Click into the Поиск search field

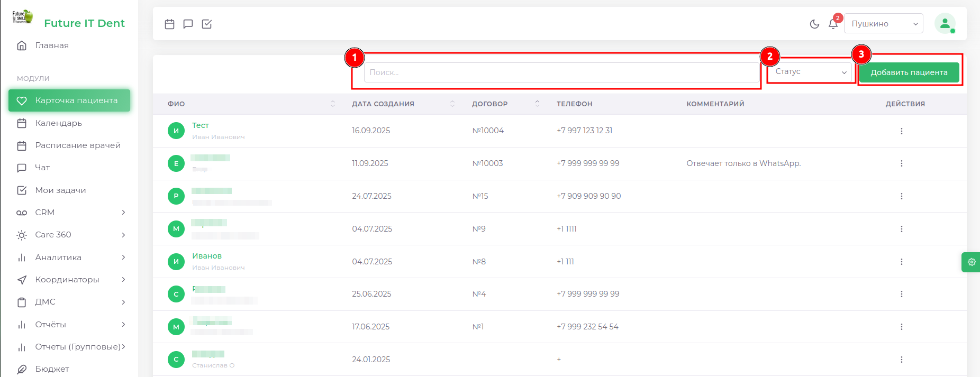561,72
